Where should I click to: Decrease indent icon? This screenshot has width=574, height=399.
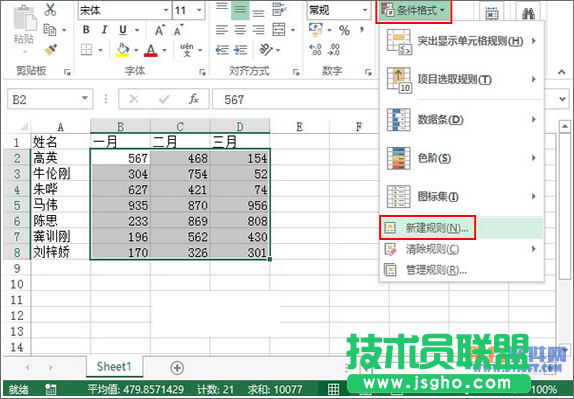(x=222, y=50)
